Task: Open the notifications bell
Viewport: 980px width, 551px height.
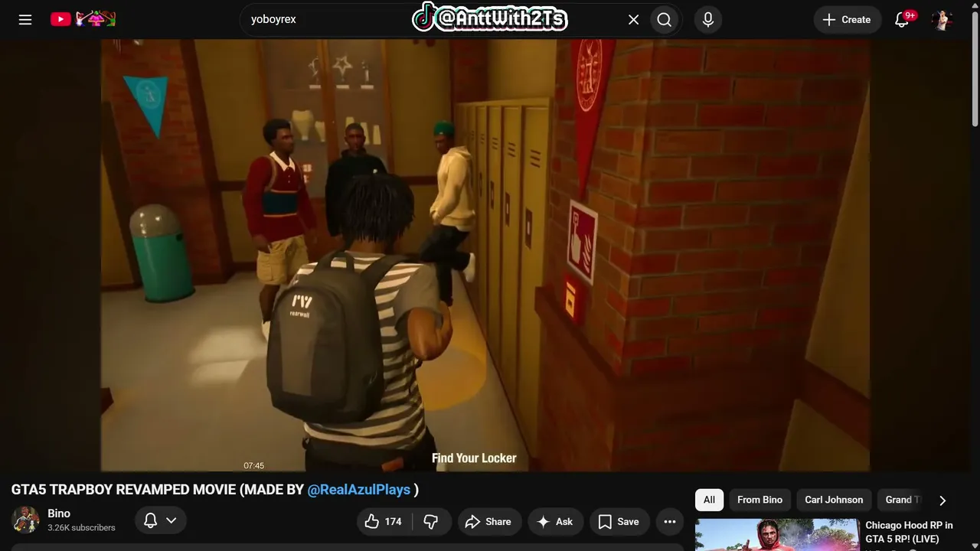Action: tap(902, 20)
